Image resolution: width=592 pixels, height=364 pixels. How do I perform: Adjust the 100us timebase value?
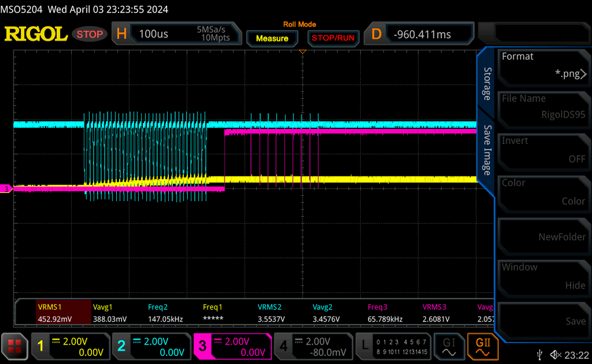pyautogui.click(x=153, y=34)
